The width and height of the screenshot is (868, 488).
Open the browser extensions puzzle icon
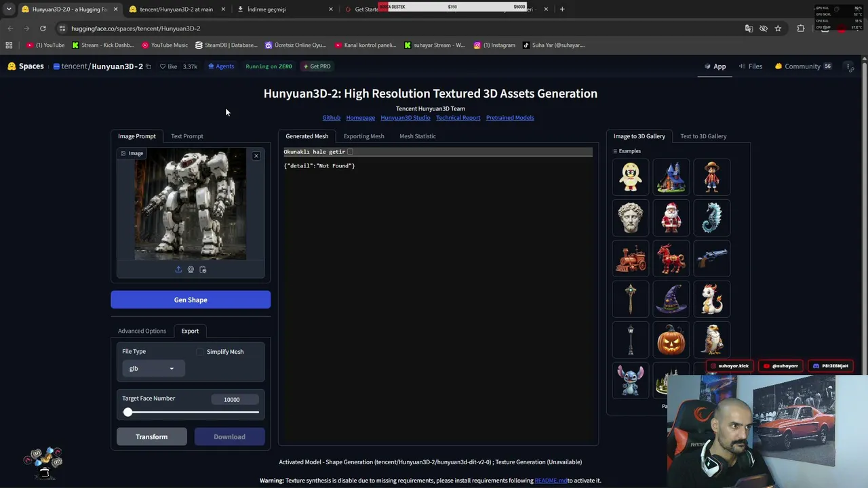click(801, 28)
